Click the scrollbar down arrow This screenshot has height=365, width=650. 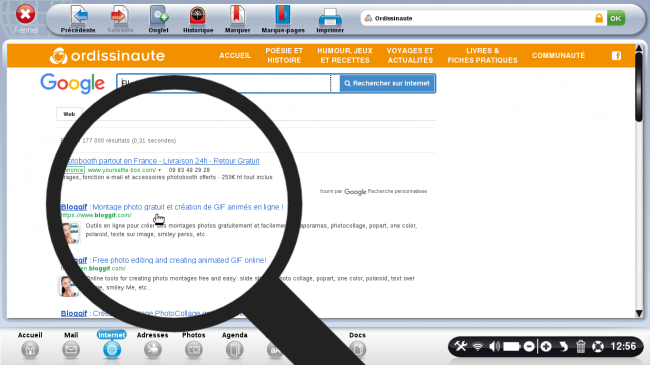(x=639, y=314)
